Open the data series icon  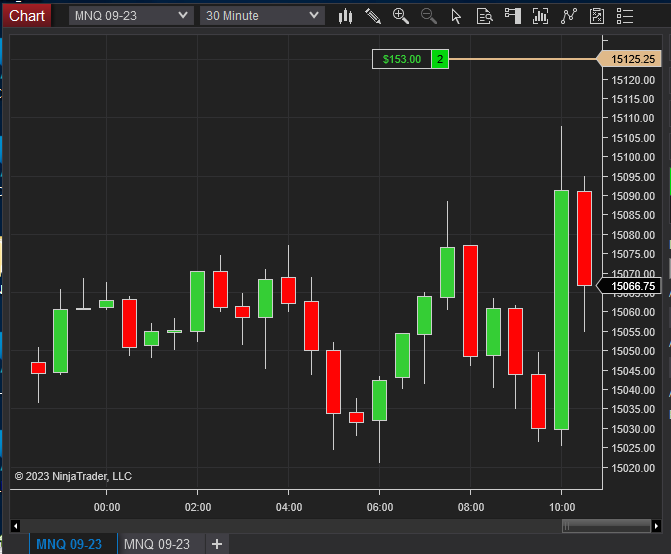(540, 16)
